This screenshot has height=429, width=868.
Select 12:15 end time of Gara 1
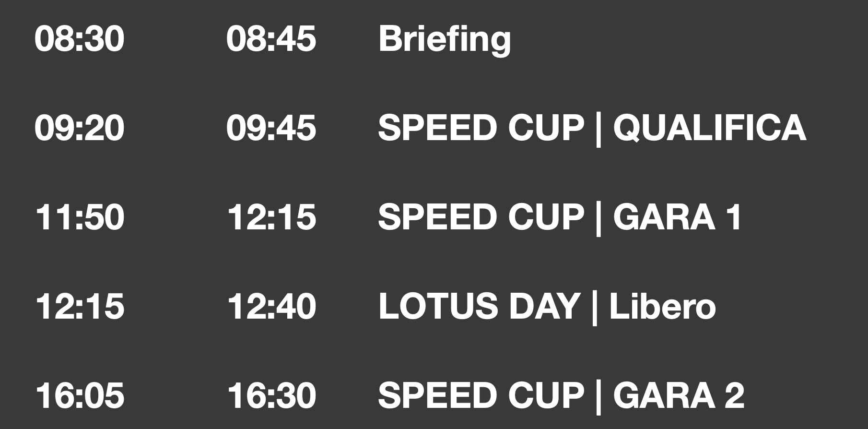(x=271, y=217)
